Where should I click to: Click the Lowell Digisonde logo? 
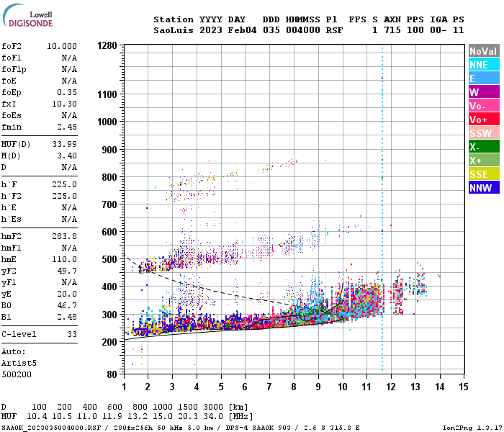coord(27,15)
